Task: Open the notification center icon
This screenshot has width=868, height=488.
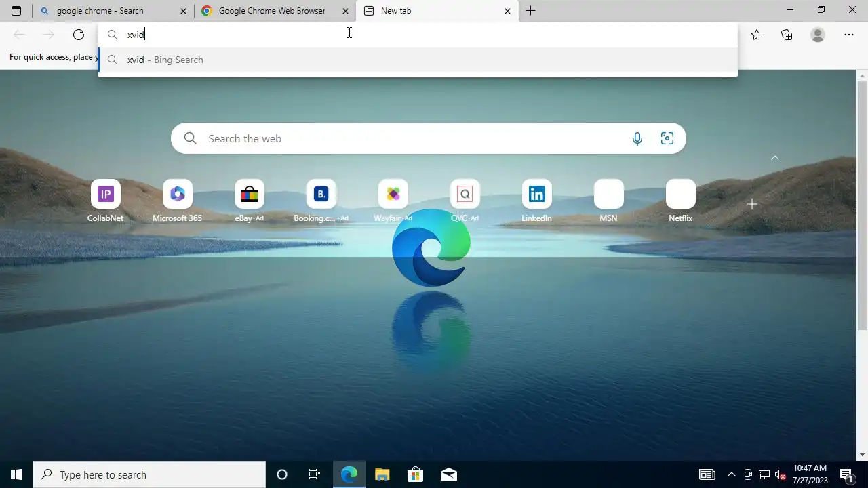Action: point(847,474)
